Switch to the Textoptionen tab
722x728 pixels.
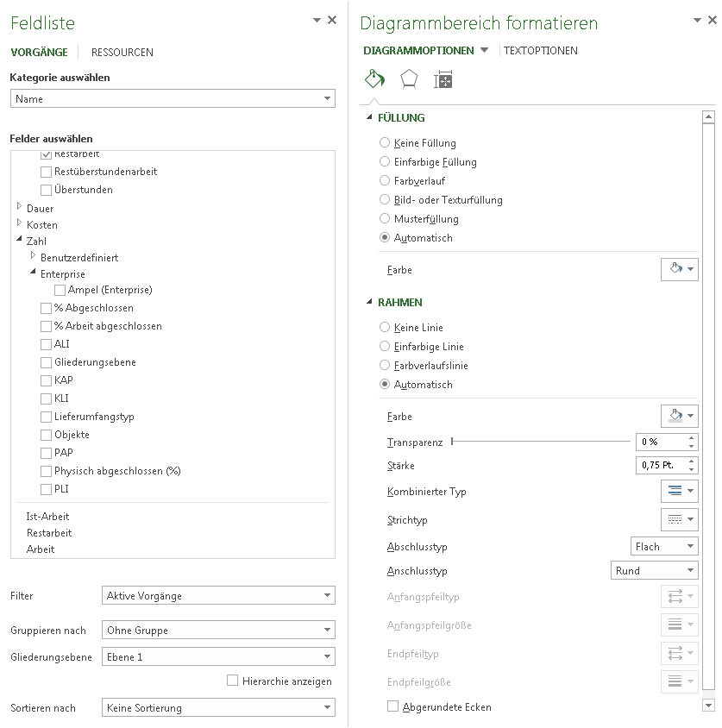tap(541, 51)
